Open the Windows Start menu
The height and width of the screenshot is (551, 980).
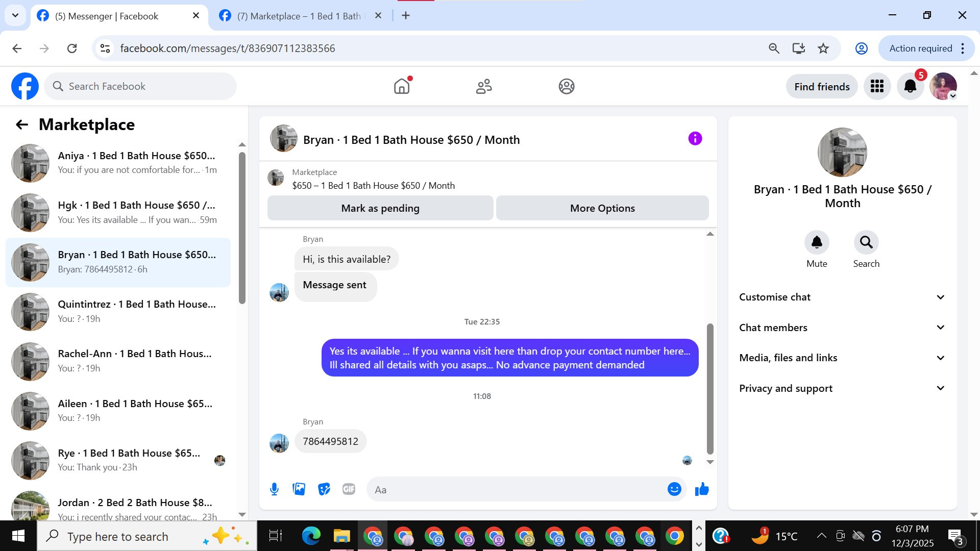pyautogui.click(x=18, y=536)
